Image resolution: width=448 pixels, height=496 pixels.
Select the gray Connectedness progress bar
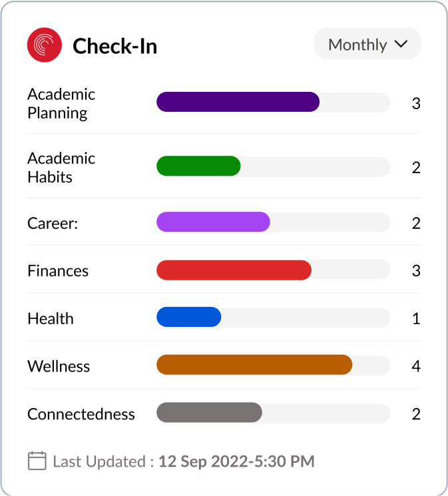click(210, 413)
